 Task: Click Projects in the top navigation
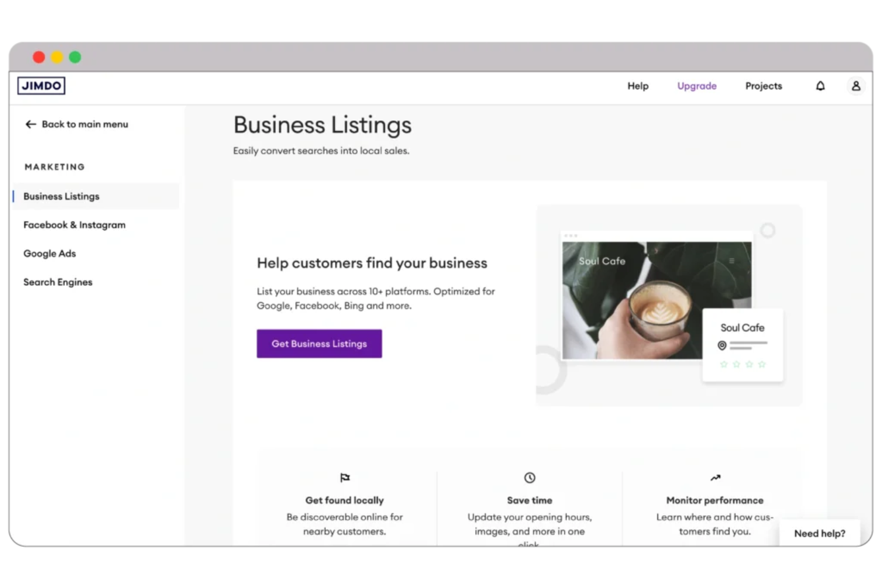[x=763, y=86]
